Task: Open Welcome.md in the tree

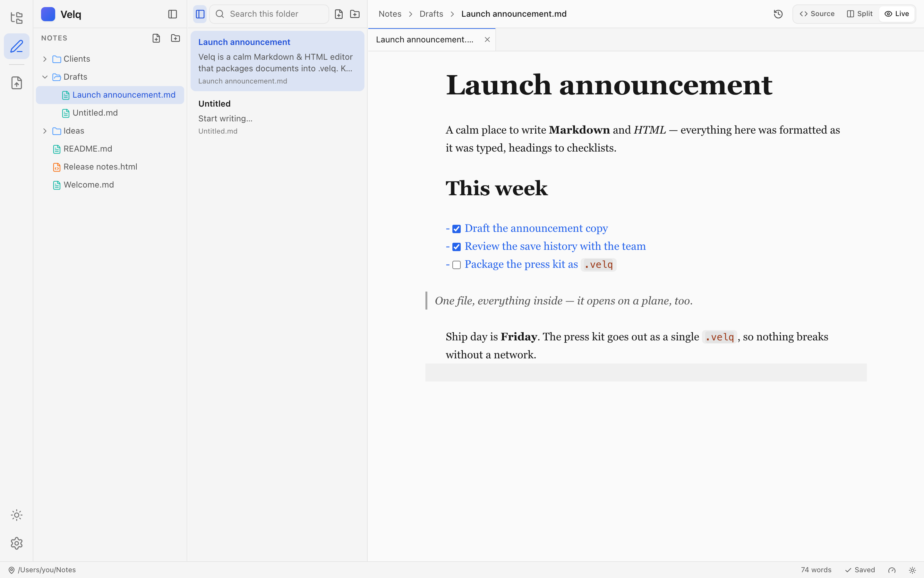Action: tap(110, 185)
